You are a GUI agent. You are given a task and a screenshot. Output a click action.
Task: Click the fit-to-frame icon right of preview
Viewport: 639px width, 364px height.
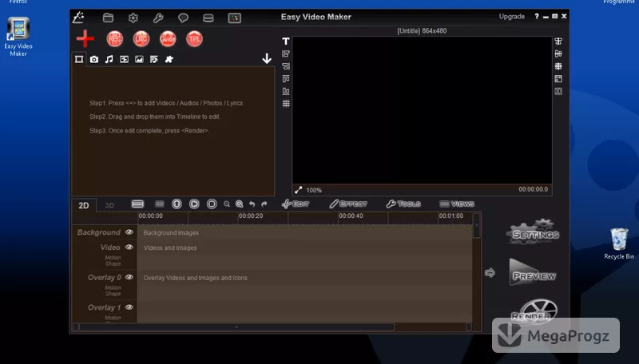click(x=558, y=78)
